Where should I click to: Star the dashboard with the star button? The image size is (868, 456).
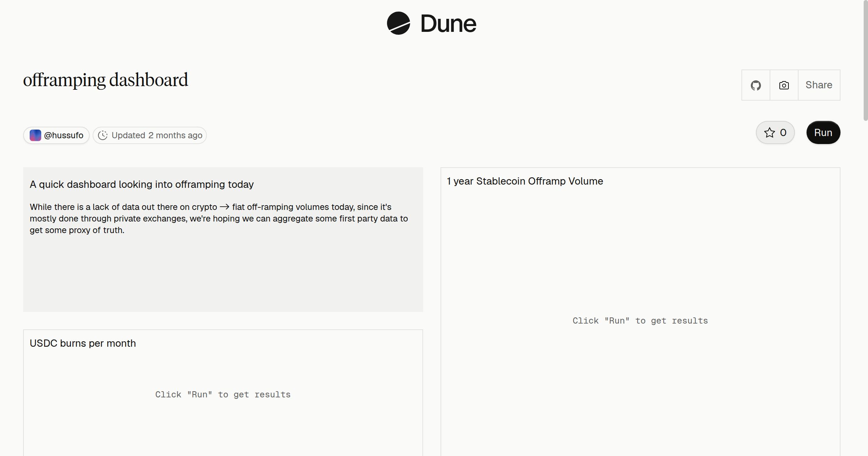point(775,132)
